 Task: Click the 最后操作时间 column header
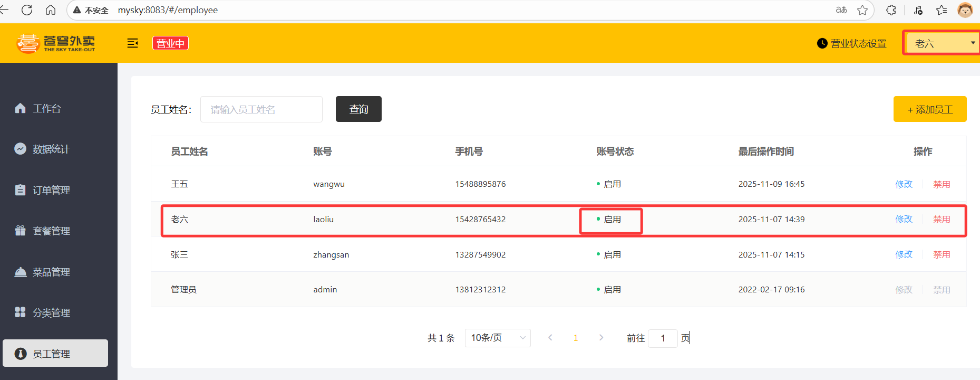coord(766,151)
